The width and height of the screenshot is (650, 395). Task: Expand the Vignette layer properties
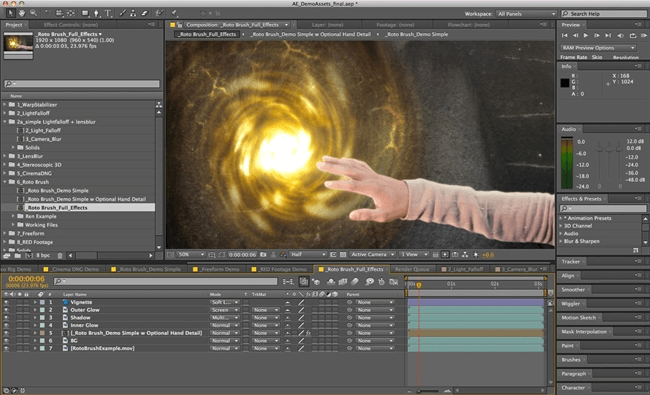click(35, 302)
